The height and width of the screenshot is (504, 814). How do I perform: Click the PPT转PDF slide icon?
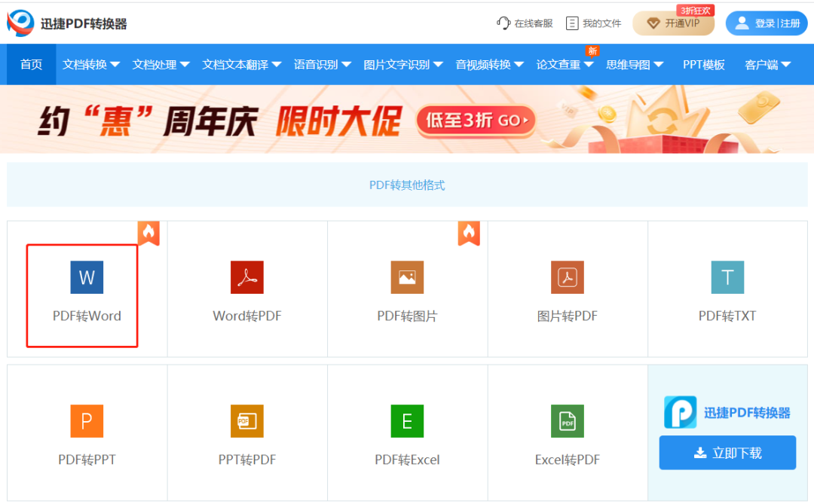coord(247,421)
